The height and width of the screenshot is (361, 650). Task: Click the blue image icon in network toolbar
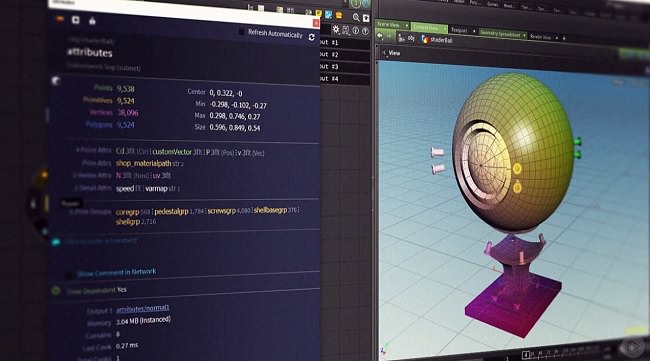[x=329, y=15]
